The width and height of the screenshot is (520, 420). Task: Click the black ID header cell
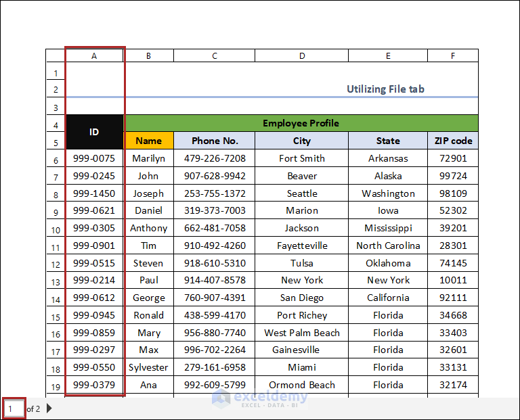pyautogui.click(x=94, y=132)
